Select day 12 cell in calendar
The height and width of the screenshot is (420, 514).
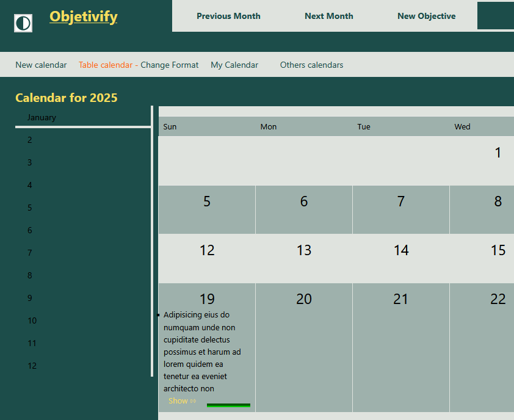tap(207, 258)
